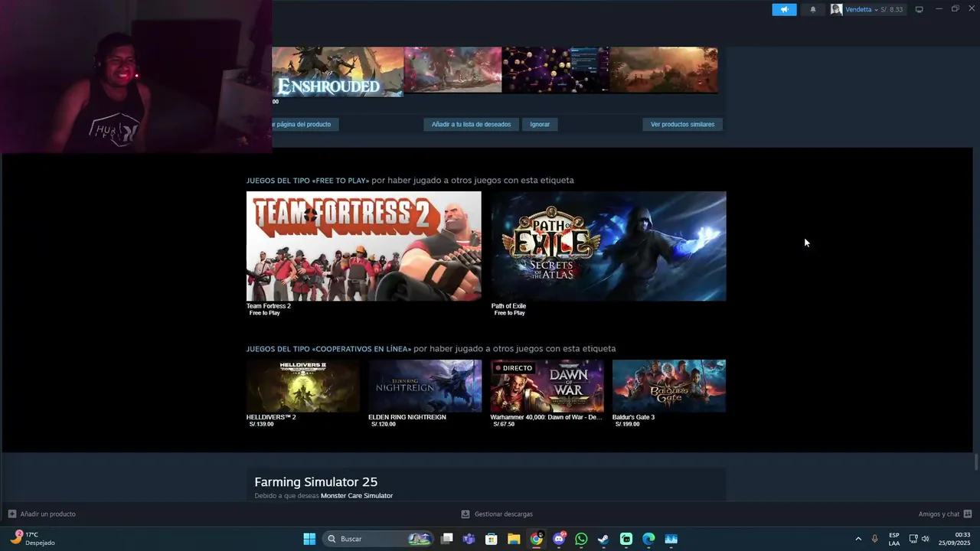Click the volume speaker tray icon

pyautogui.click(x=925, y=539)
